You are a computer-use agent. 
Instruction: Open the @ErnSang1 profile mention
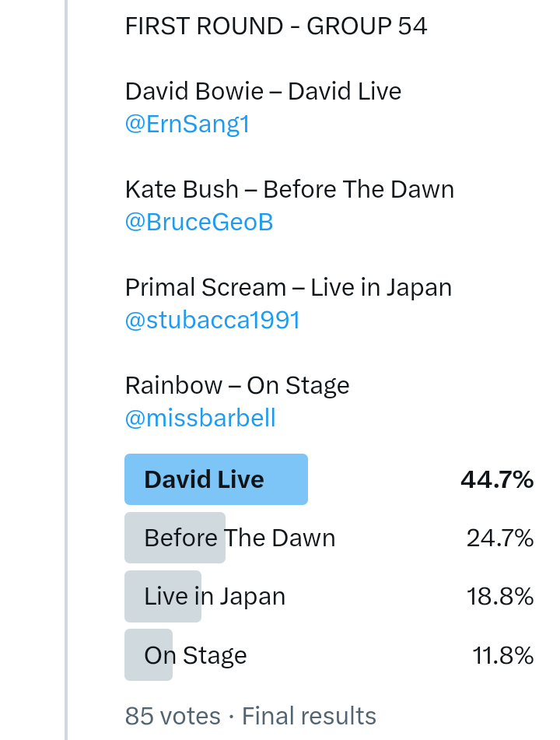(x=187, y=125)
